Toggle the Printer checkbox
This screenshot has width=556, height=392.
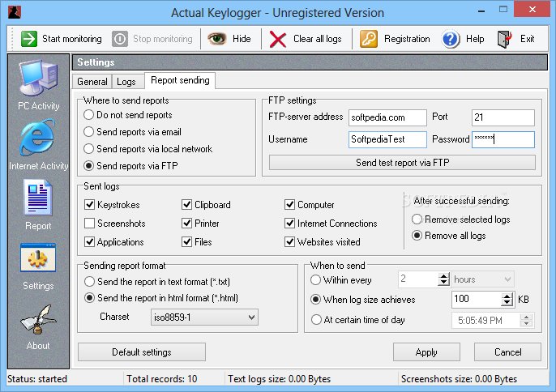click(187, 224)
